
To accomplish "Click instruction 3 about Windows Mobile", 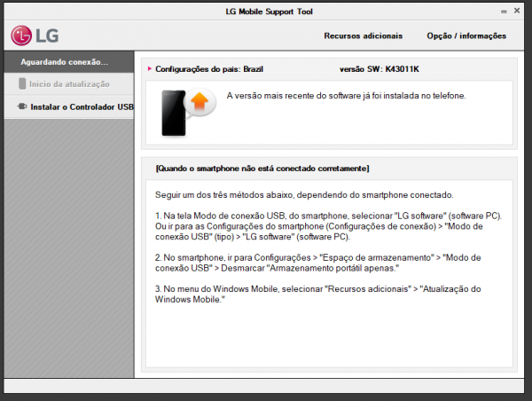I will (318, 294).
